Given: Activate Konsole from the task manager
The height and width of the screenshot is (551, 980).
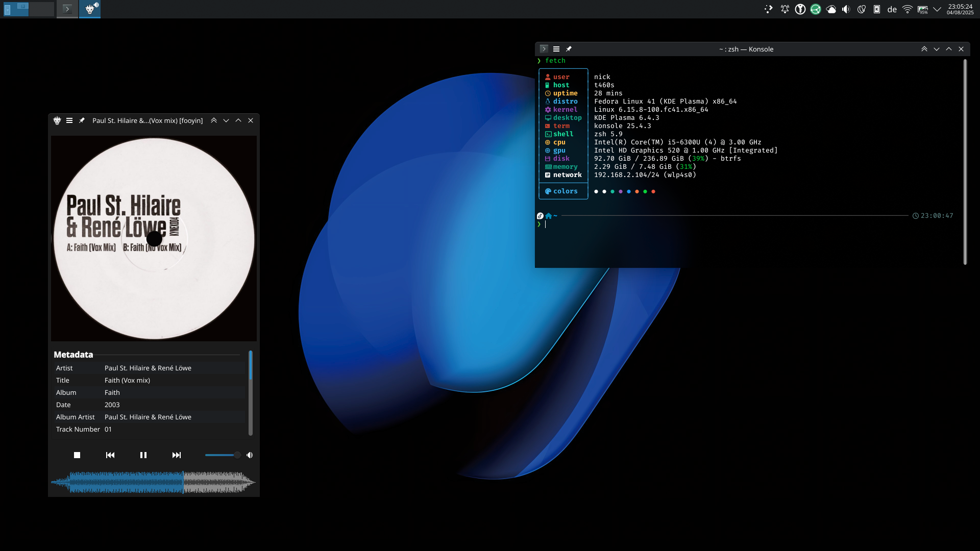Looking at the screenshot, I should [x=67, y=9].
